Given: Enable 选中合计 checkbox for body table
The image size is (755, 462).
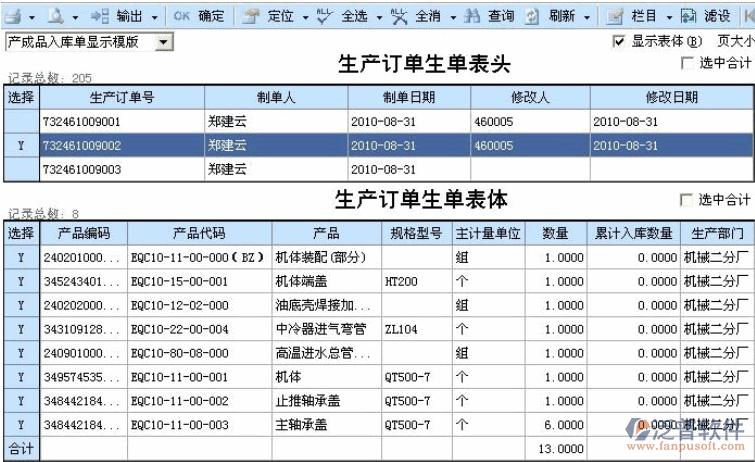Looking at the screenshot, I should tap(686, 200).
